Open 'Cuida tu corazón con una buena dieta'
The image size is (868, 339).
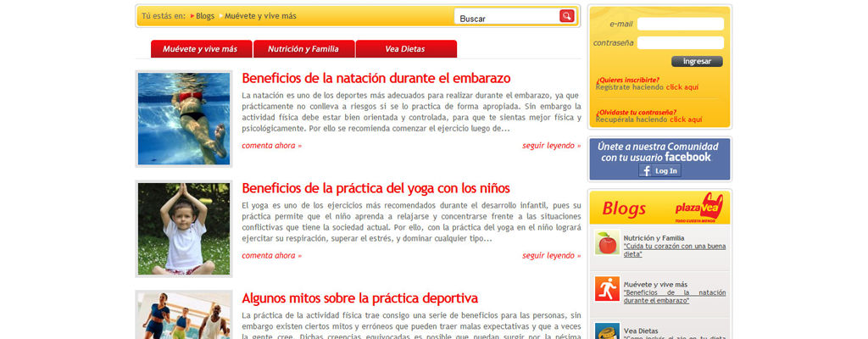675,250
